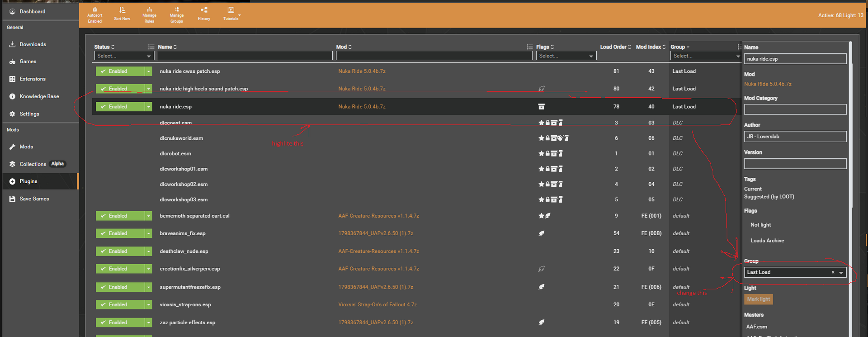
Task: Click the flag icons for dlcnukaworld.esm
Action: point(553,138)
